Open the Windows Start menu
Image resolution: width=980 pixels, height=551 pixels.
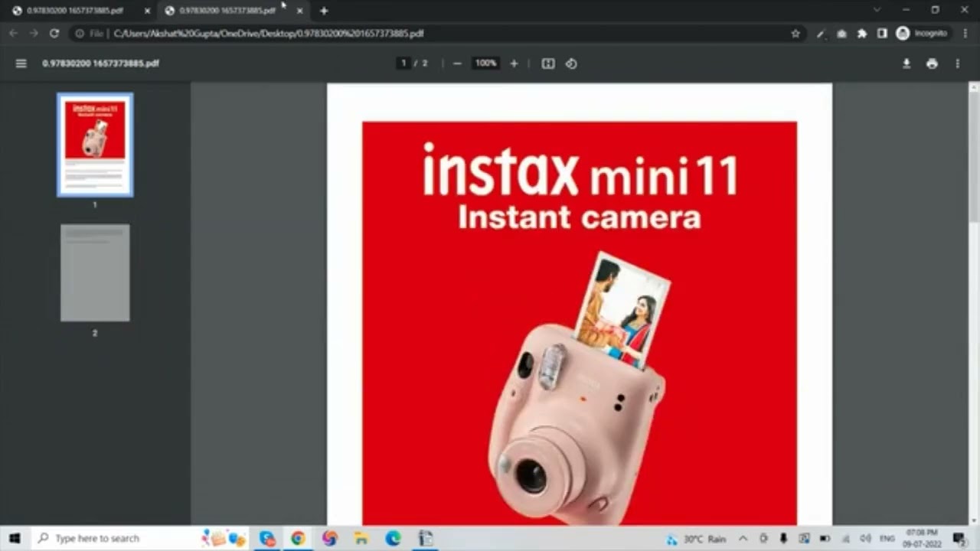(15, 539)
